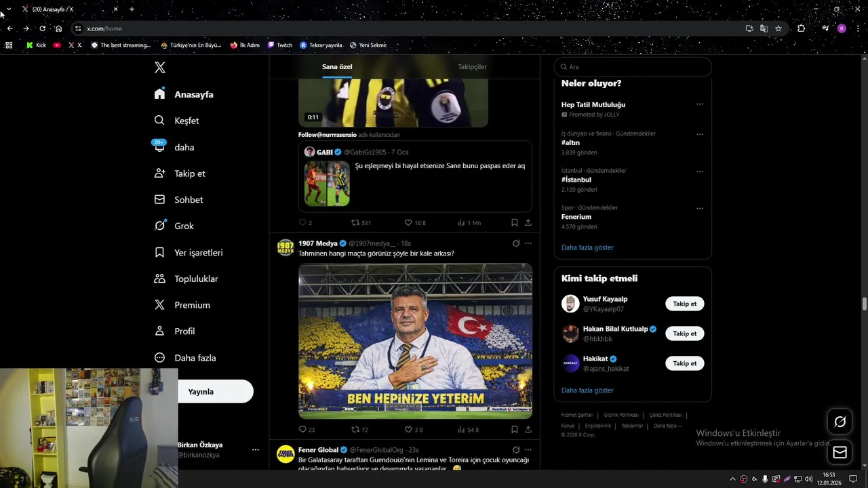
Task: Open Chrome extensions puzzle icon
Action: click(802, 28)
